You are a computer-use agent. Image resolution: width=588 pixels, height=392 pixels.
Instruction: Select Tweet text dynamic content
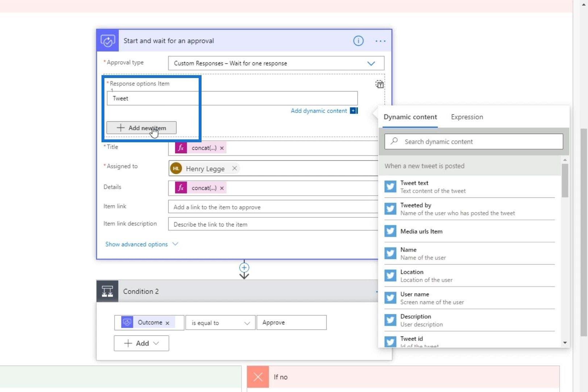click(469, 187)
